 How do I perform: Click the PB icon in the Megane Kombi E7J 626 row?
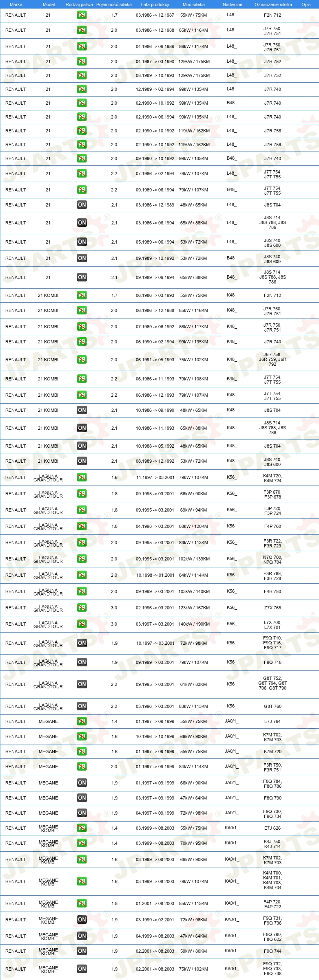[x=82, y=828]
